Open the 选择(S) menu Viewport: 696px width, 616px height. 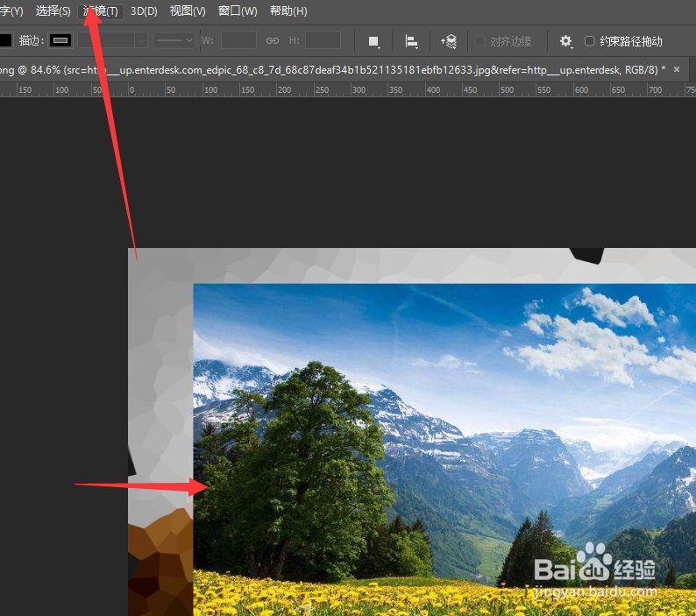[53, 11]
